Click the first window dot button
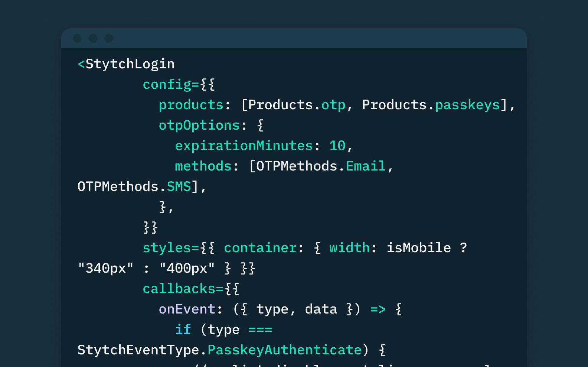Viewport: 588px width, 367px height. coord(77,38)
